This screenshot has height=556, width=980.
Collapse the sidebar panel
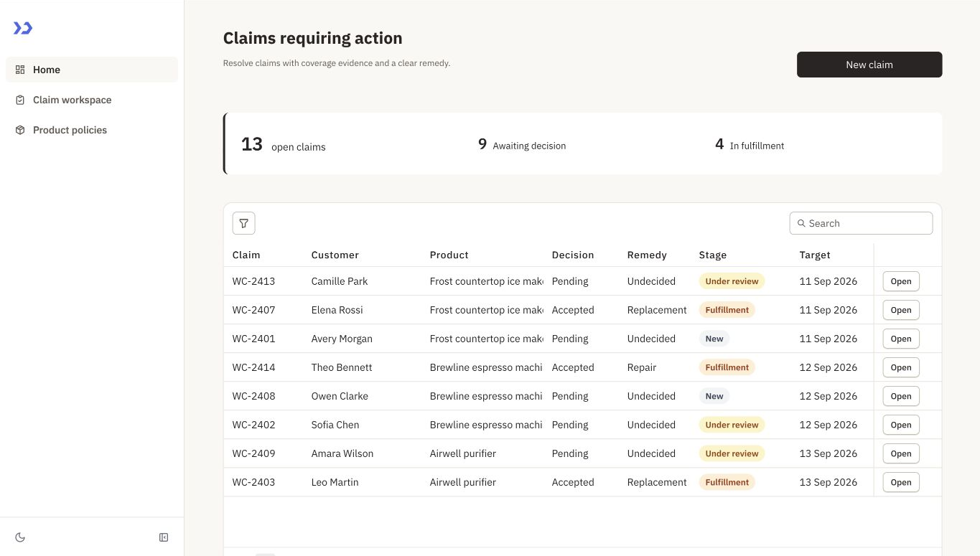(164, 537)
